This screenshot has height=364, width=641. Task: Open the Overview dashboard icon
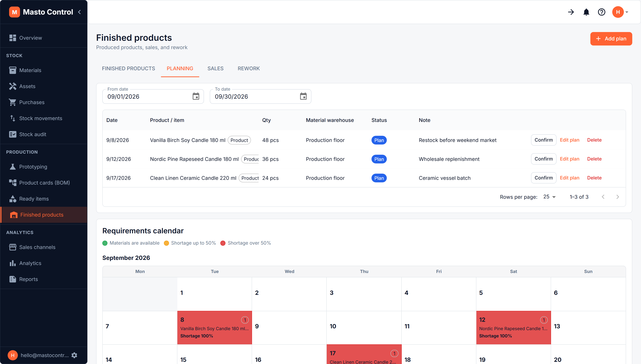[13, 38]
